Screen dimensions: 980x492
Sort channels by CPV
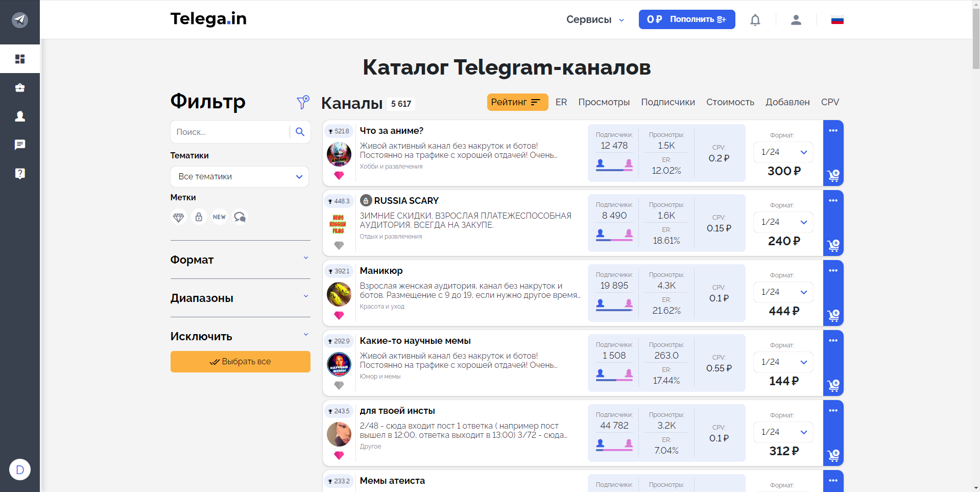tap(830, 102)
